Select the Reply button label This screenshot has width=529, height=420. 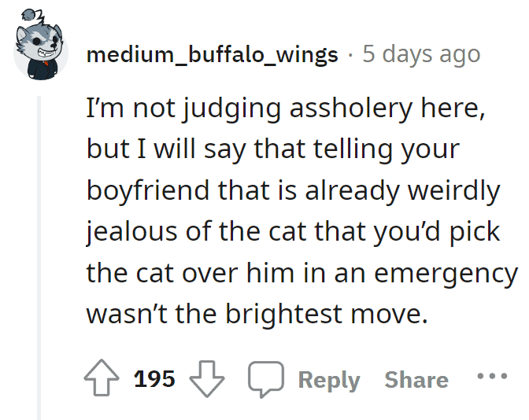tap(329, 380)
